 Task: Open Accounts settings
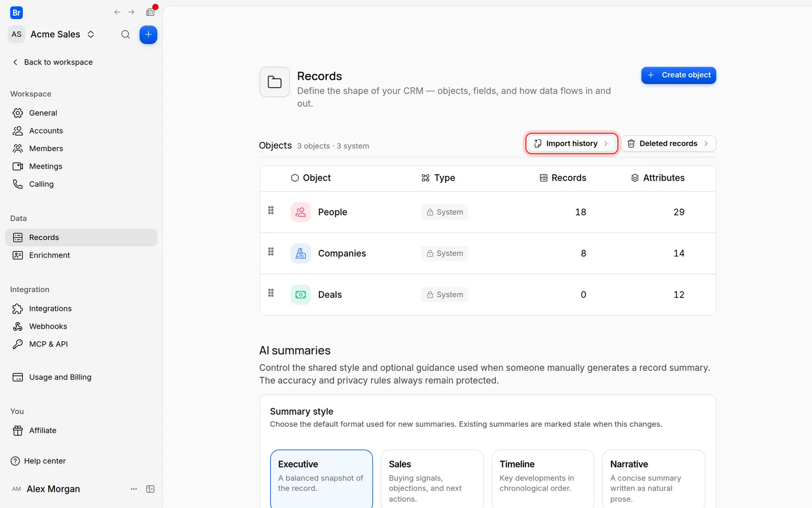coord(81,131)
